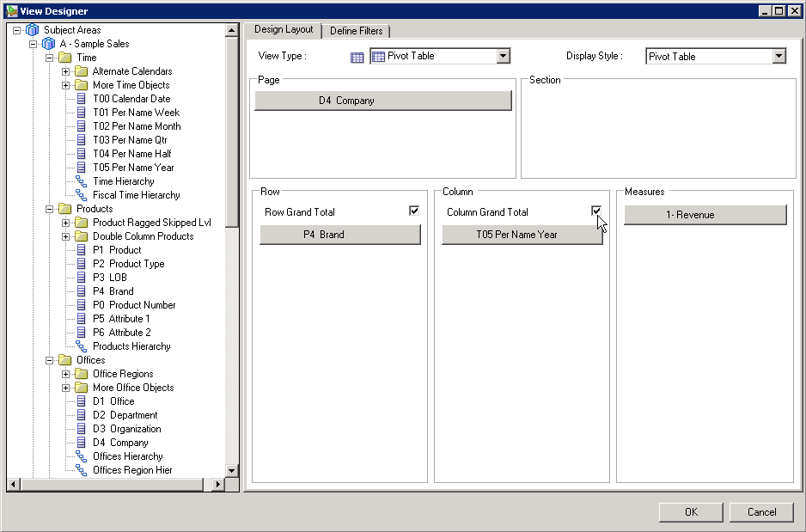Click the cube icon beside Subject Areas

tap(33, 29)
